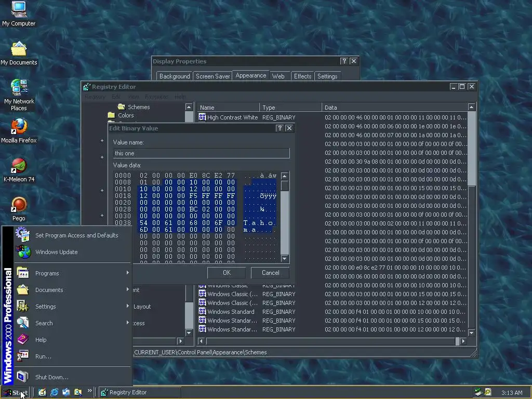Click the registry tree scroll up arrow
This screenshot has height=399, width=532.
(189, 107)
